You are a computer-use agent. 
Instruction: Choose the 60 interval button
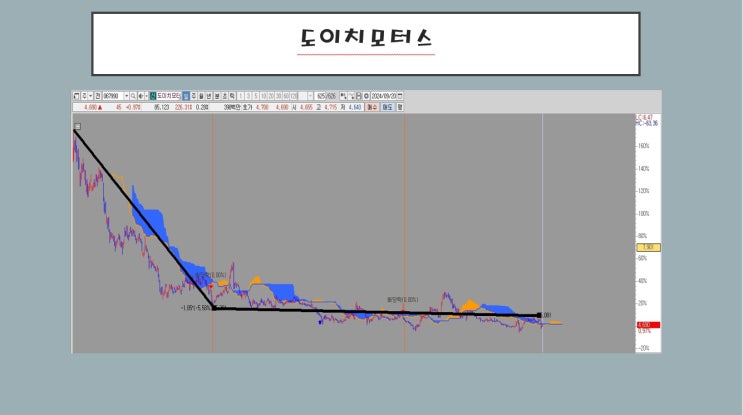click(286, 96)
